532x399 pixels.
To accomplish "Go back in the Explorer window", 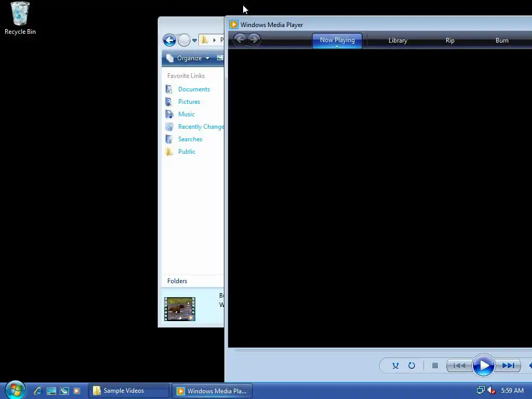I will point(169,41).
